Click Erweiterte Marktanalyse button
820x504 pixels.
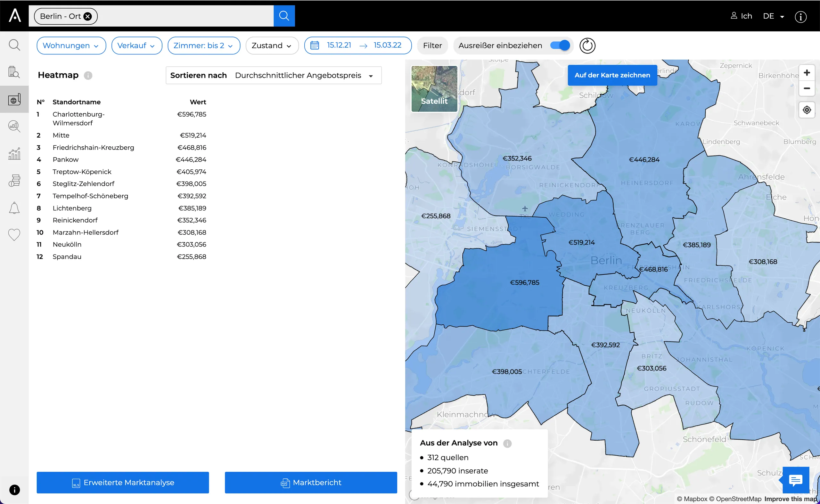[123, 482]
